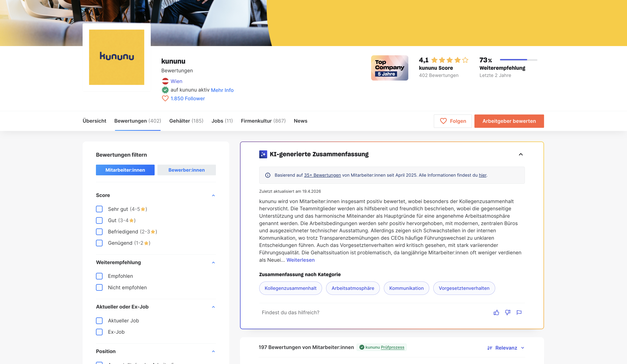Click the star icon in Sehr gut filter
Viewport: 627px width, 364px height.
(143, 209)
